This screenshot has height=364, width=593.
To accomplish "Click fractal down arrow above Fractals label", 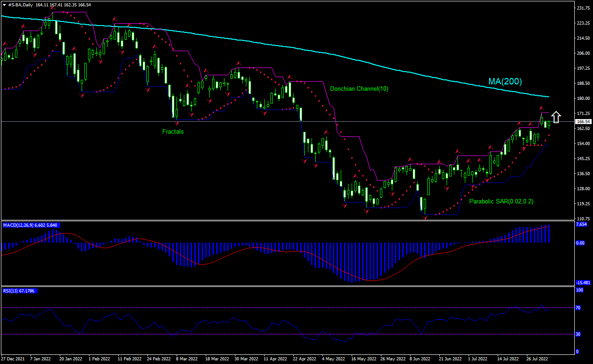I will pos(177,124).
